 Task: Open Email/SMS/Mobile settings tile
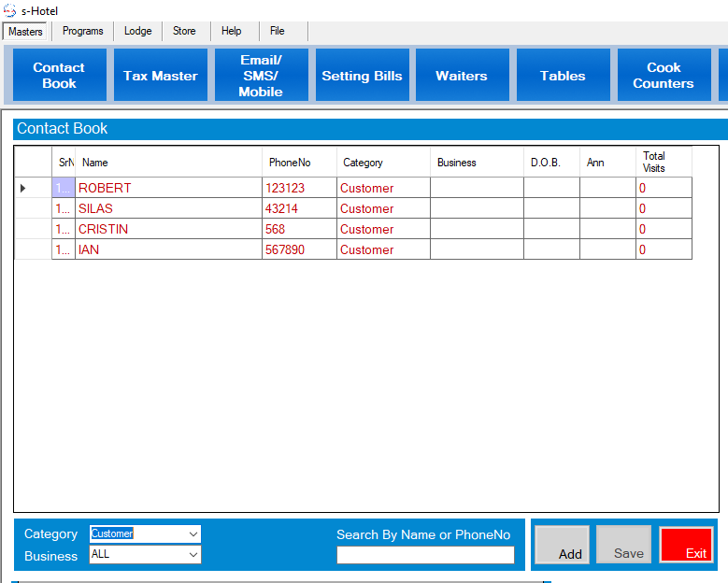tap(261, 76)
